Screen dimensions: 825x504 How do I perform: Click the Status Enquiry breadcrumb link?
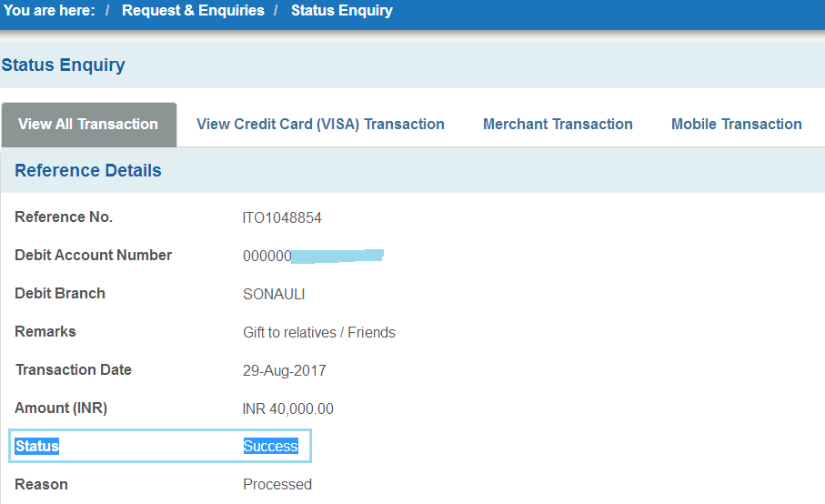click(341, 11)
